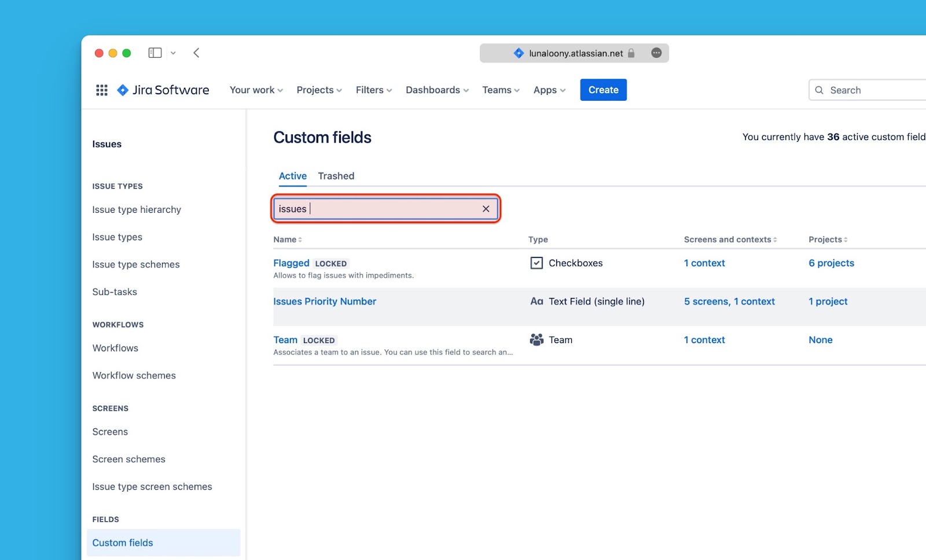The height and width of the screenshot is (560, 926).
Task: Select the Active tab
Action: coord(293,176)
